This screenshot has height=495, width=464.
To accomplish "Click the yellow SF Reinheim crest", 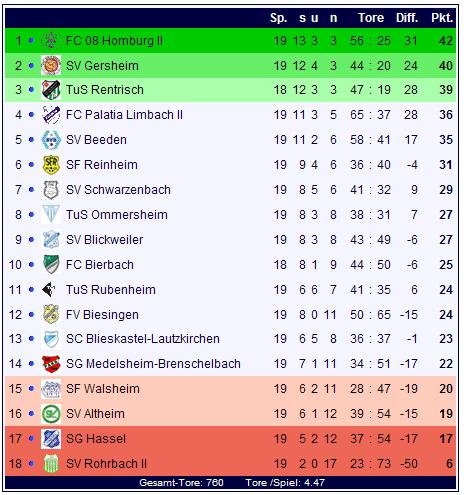I will [51, 165].
